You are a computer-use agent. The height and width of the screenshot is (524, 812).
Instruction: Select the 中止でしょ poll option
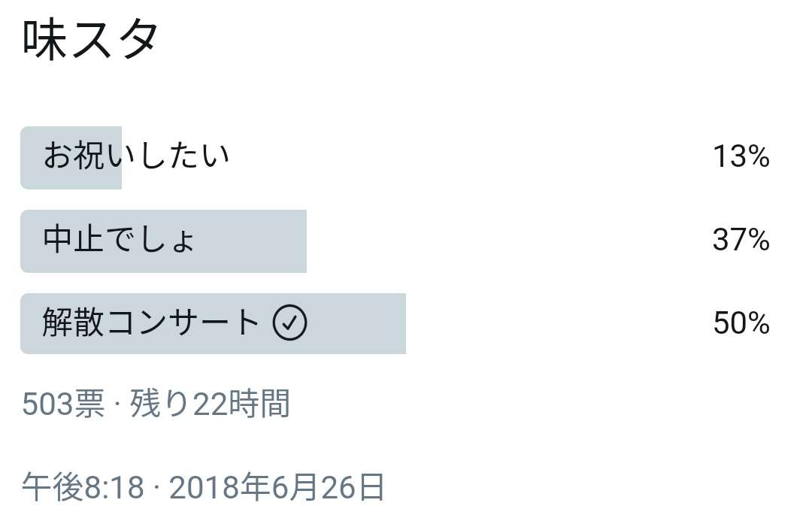[396, 241]
